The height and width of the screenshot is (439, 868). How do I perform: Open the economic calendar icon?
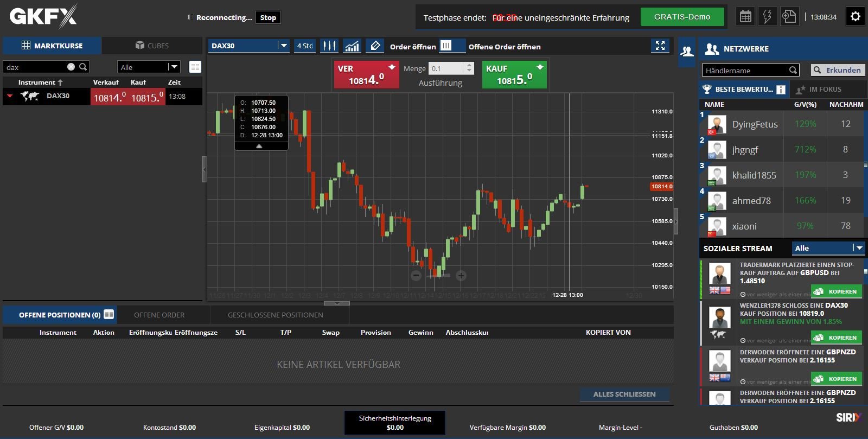click(x=746, y=17)
